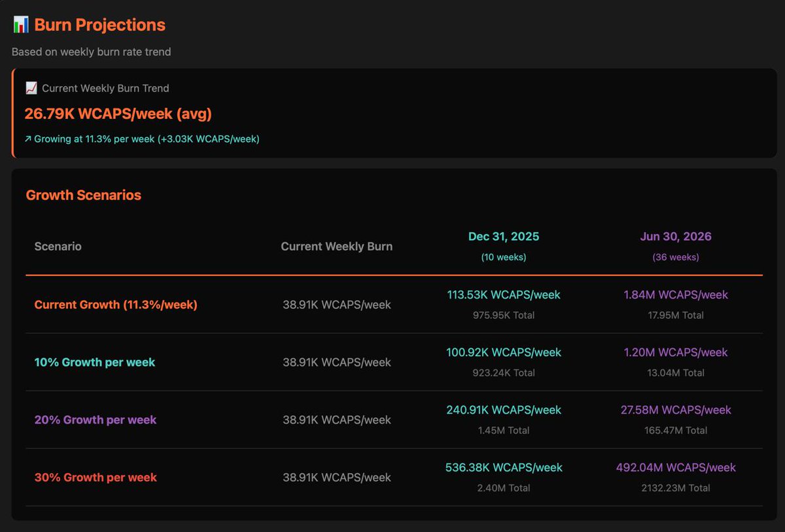Click the bar chart icon beside Burn Projections
Screen dimensions: 785x532
coord(20,24)
